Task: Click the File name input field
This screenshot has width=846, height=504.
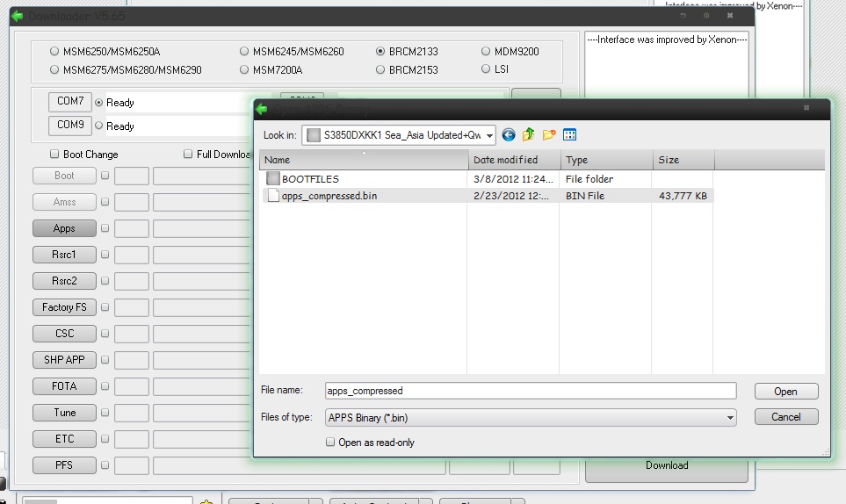Action: click(x=529, y=391)
